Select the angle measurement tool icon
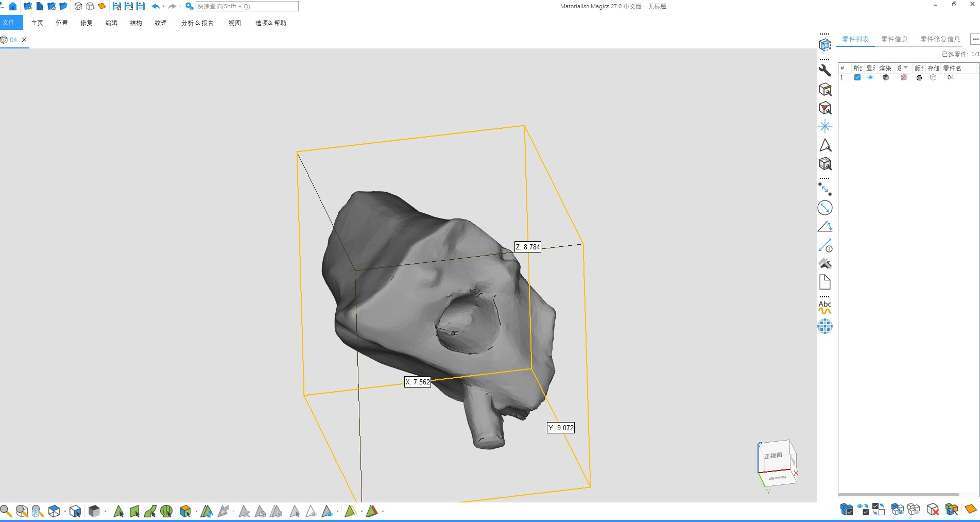Screen dimensions: 980x522 825,226
